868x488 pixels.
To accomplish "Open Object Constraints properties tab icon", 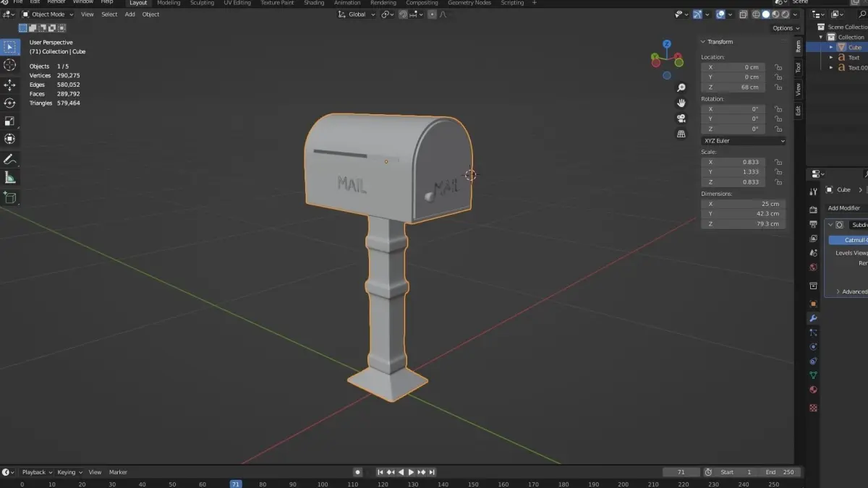I will 813,361.
